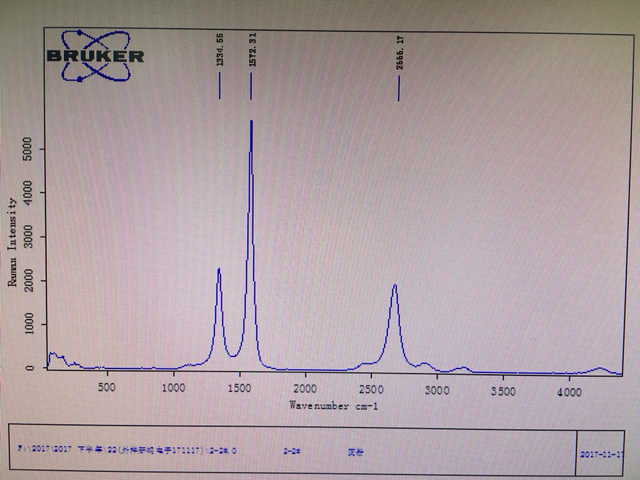Image resolution: width=640 pixels, height=480 pixels.
Task: Click the marker line under the 2666.17 label
Action: [x=399, y=88]
